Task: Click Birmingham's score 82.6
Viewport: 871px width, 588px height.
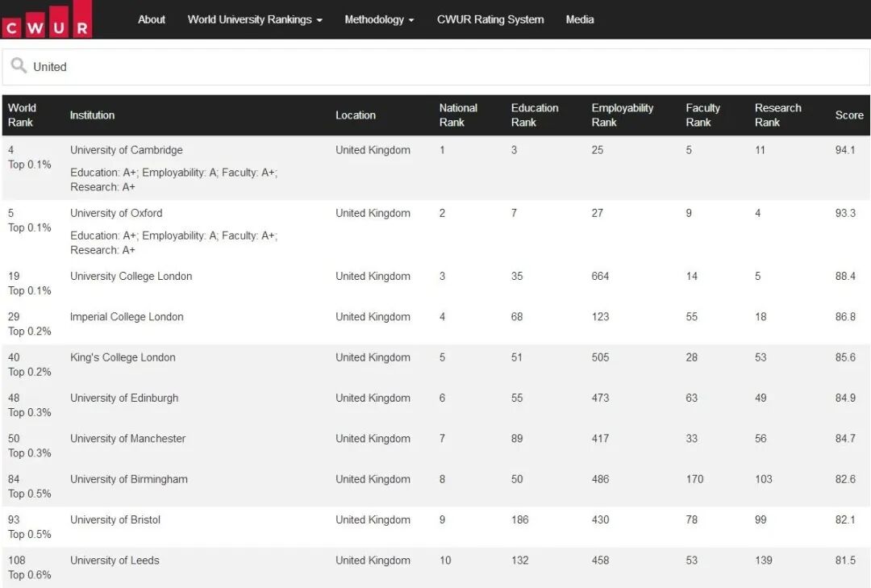Action: tap(845, 479)
